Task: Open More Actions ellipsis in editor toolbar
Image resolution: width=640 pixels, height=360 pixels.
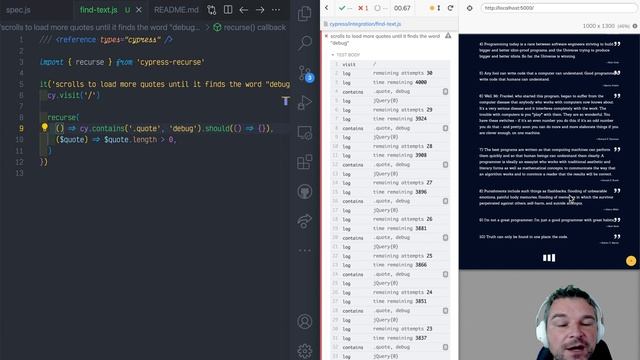Action: [x=276, y=10]
